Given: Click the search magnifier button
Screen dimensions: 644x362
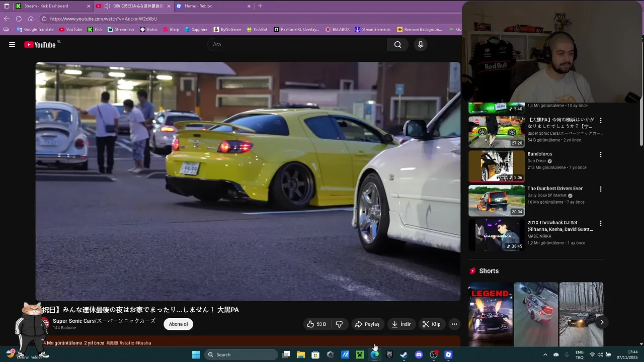Looking at the screenshot, I should pyautogui.click(x=397, y=45).
